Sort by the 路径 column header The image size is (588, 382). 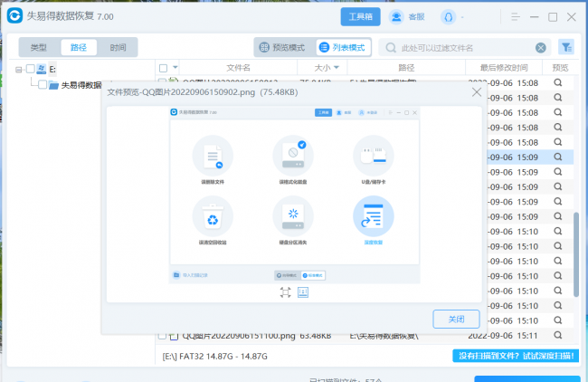(406, 68)
